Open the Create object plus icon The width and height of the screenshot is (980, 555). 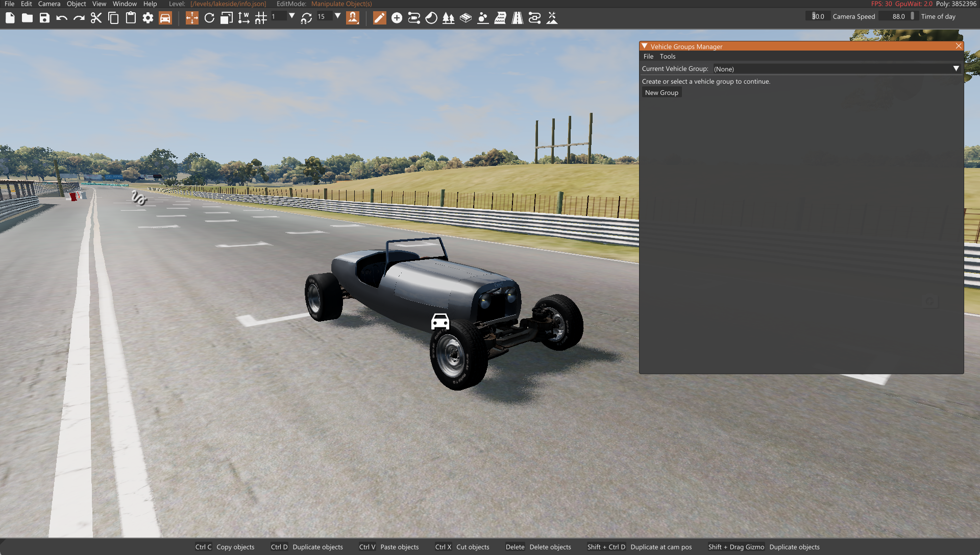(397, 18)
